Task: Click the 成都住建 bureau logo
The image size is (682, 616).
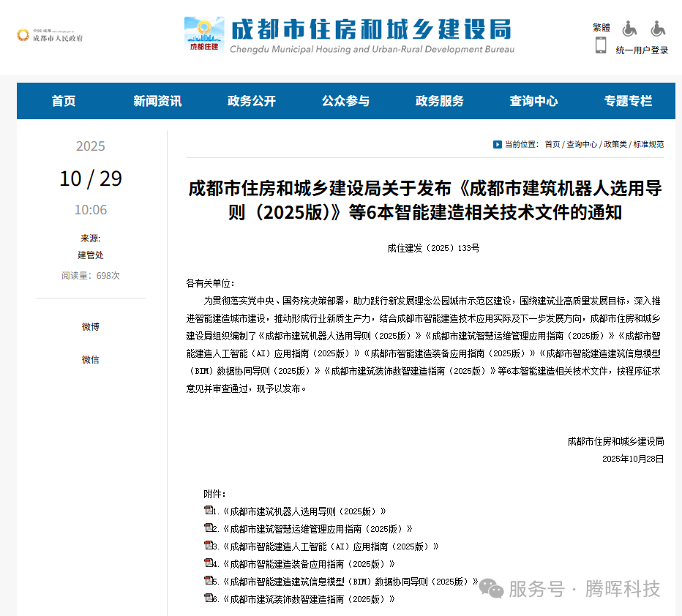Action: [204, 35]
